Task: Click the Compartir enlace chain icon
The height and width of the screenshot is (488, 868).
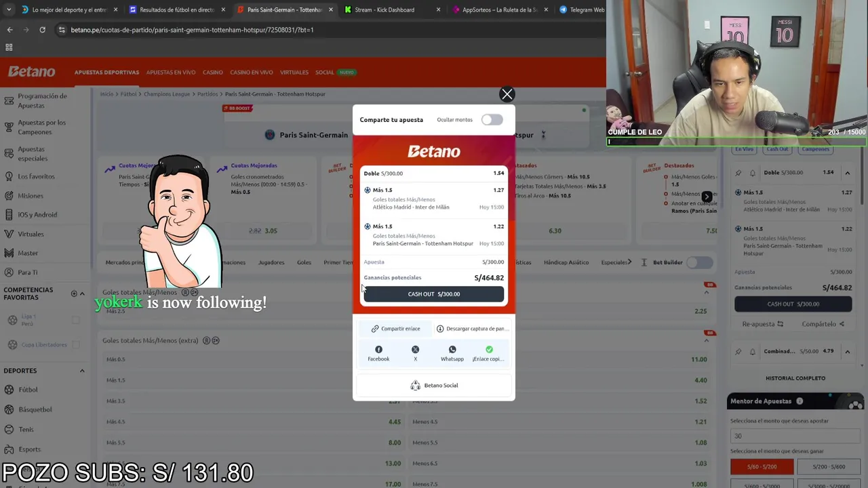Action: click(x=375, y=329)
